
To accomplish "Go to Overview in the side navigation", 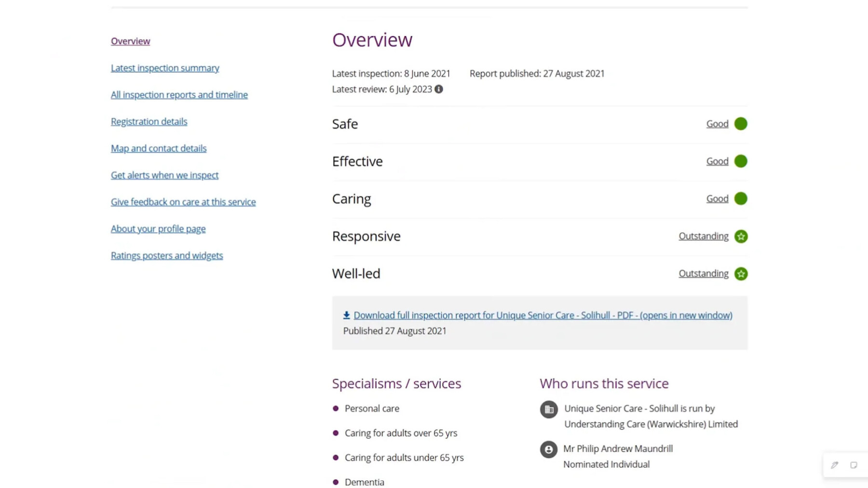I will click(130, 41).
